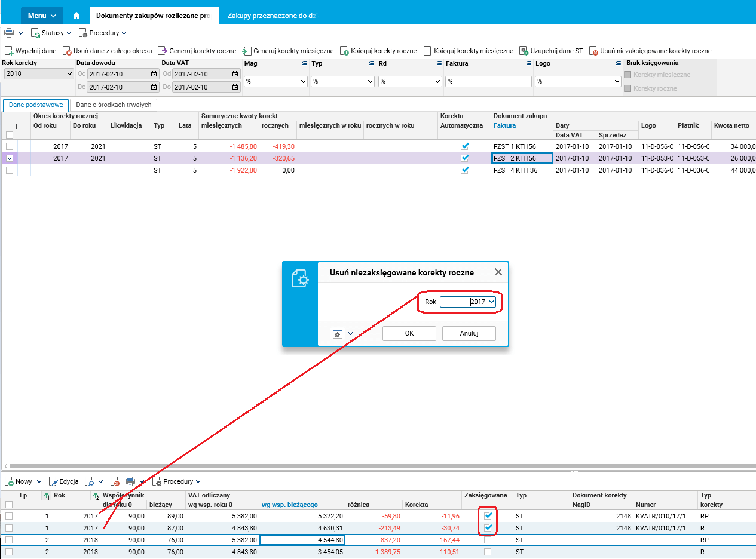Click the bottom toolbar printer icon
756x559 pixels.
pyautogui.click(x=130, y=481)
